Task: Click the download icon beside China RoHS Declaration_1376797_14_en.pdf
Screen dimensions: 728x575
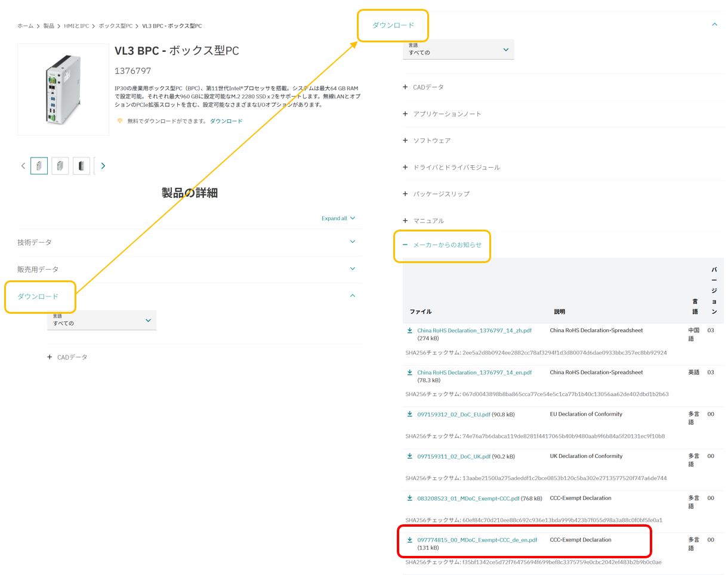Action: 409,372
